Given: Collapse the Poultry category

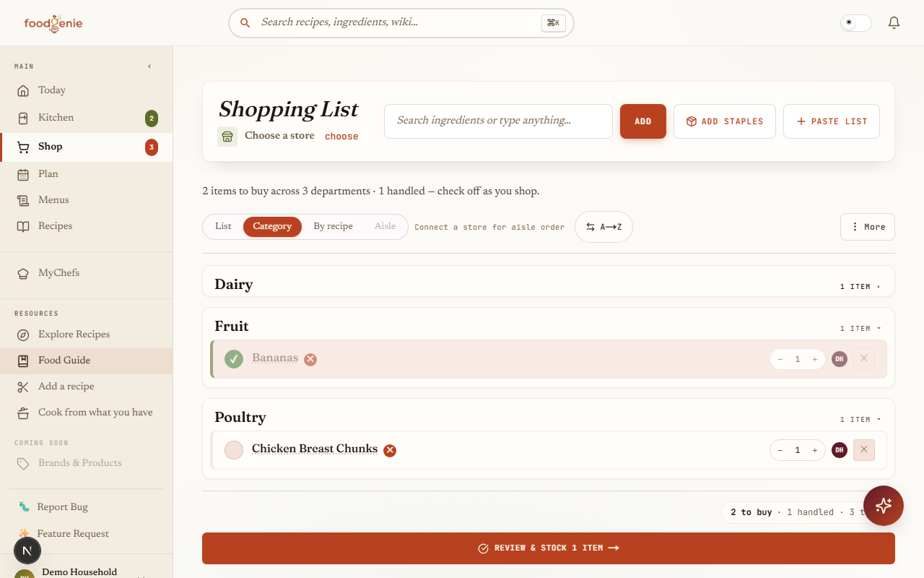Looking at the screenshot, I should 549,418.
